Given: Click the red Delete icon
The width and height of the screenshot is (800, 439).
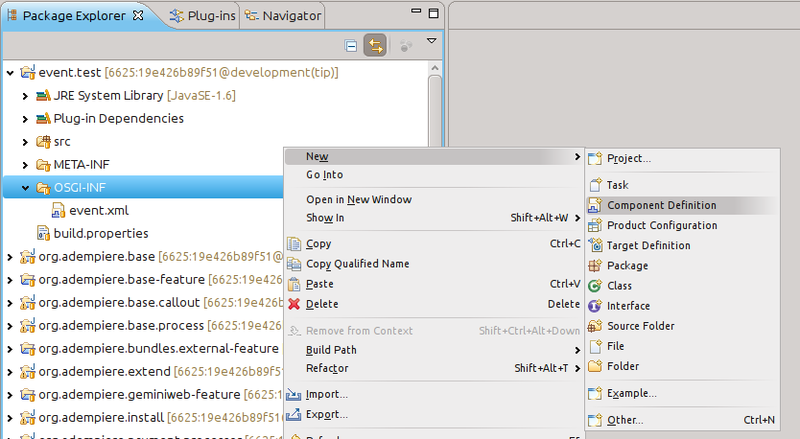Looking at the screenshot, I should [294, 304].
